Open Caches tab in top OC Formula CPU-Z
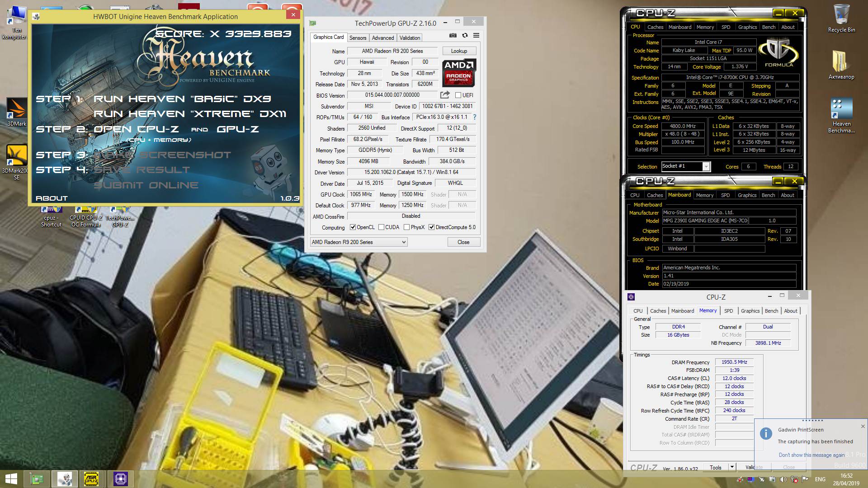 point(655,27)
